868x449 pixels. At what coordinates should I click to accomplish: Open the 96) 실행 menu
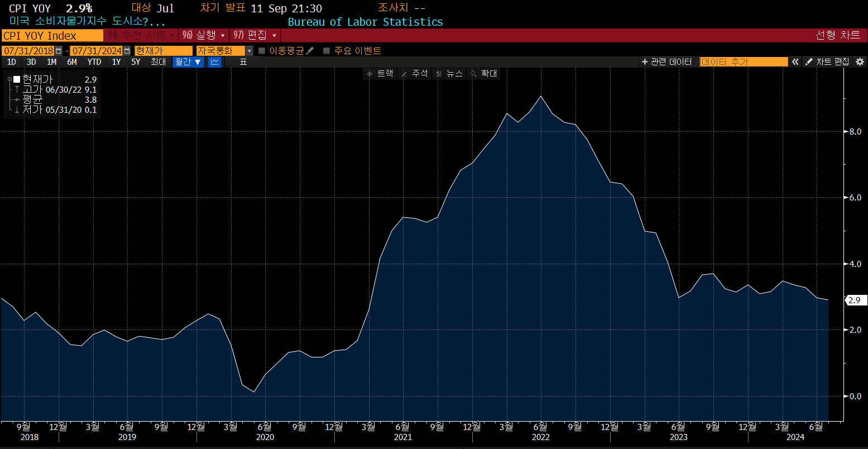click(x=204, y=35)
